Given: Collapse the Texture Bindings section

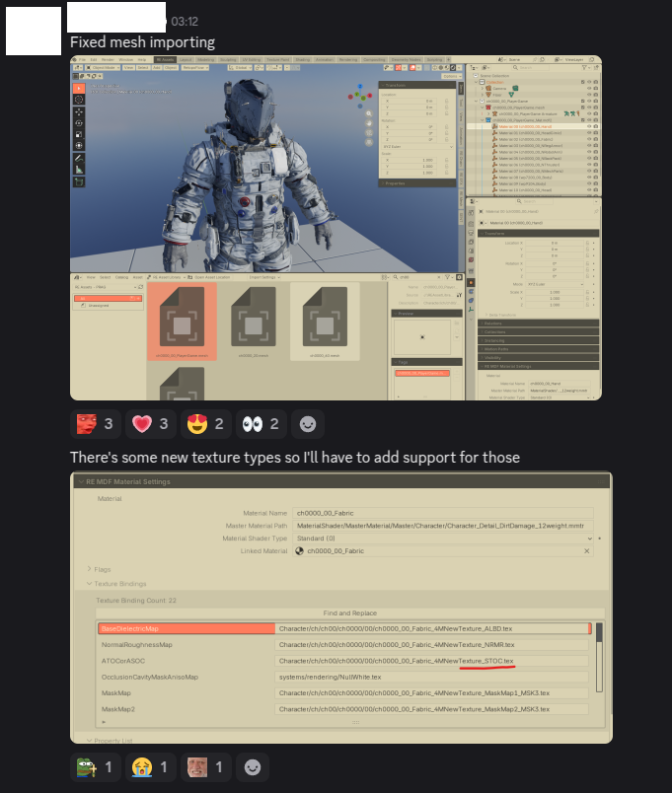Looking at the screenshot, I should point(116,583).
